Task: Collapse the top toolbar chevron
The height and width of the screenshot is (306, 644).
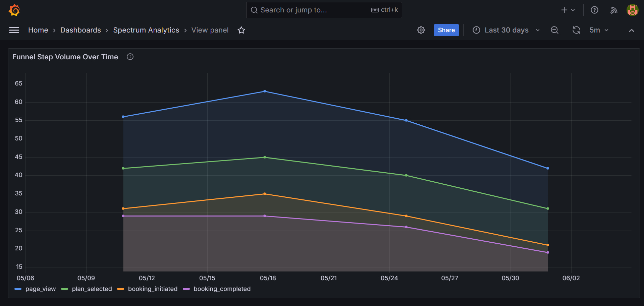Action: [631, 30]
